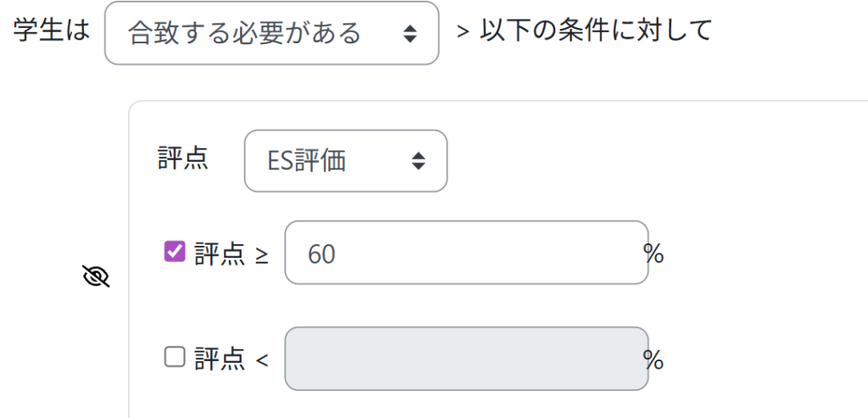
Task: Click the < symbol next to 評点
Action: pos(262,360)
